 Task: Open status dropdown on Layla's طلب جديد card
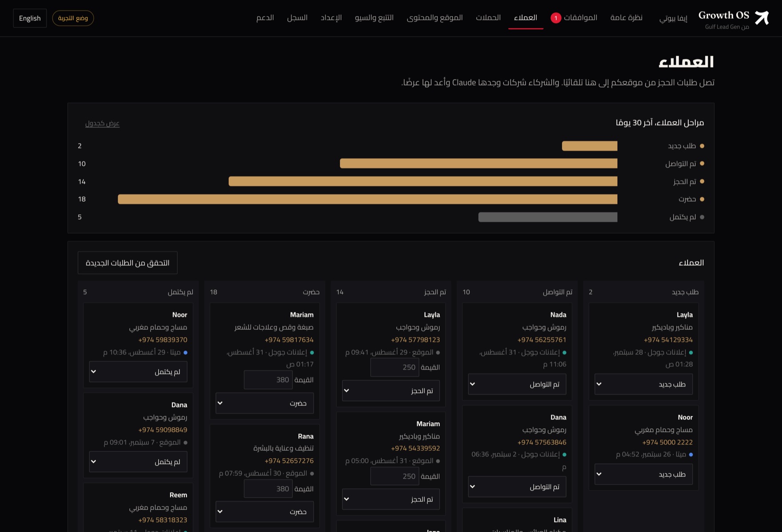pos(643,384)
